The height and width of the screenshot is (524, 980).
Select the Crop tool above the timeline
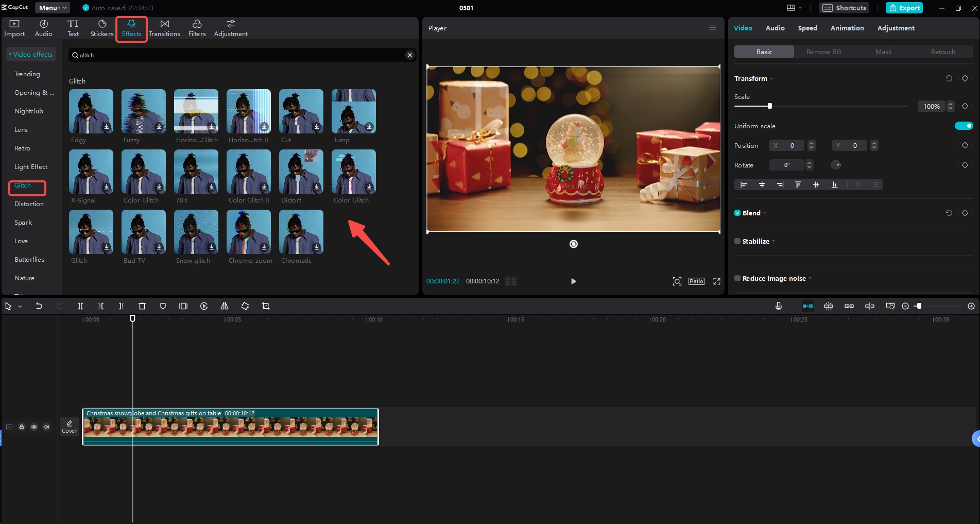266,306
